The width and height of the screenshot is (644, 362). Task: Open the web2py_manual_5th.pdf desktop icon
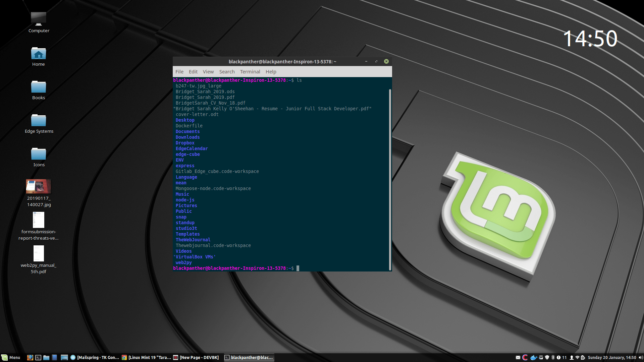point(38,254)
